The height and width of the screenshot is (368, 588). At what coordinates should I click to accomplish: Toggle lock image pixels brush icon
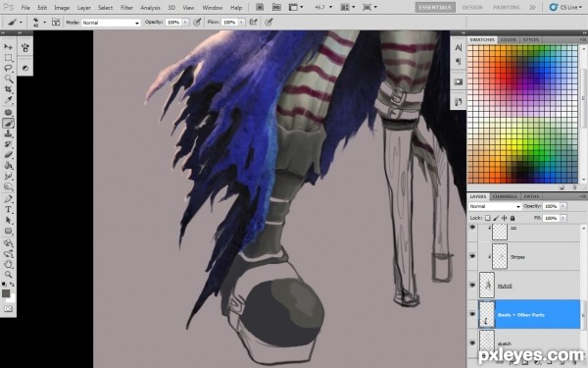point(496,218)
